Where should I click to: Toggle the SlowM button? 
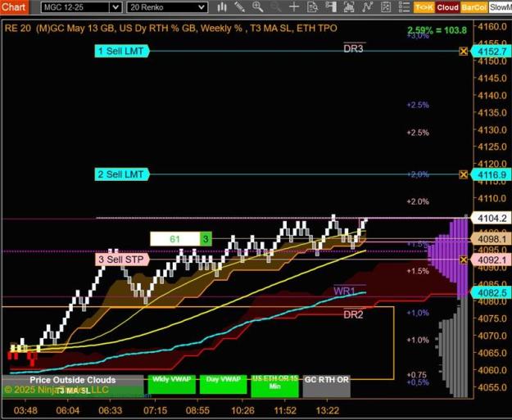click(x=501, y=7)
